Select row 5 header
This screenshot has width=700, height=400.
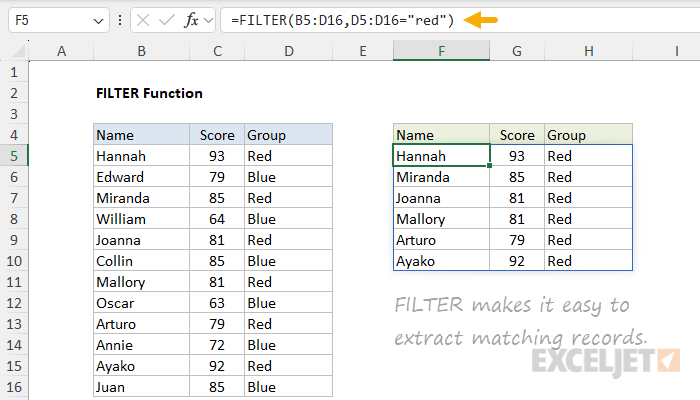point(14,156)
